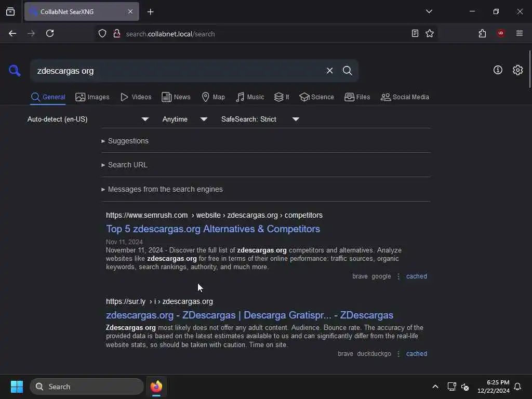Switch to the Images tab
This screenshot has height=399, width=532.
tap(92, 97)
